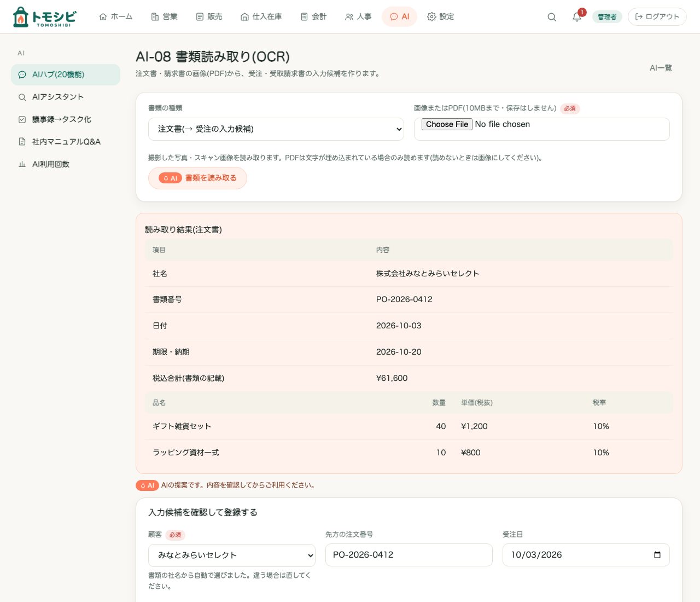Screen dimensions: 700x602
Task: Click the ログアウト button
Action: pos(657,17)
